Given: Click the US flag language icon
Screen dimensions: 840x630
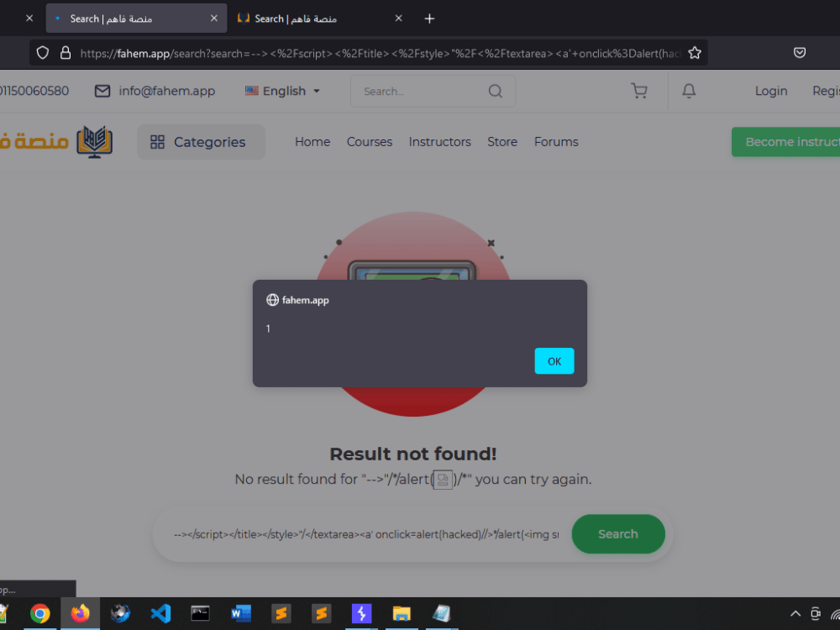Looking at the screenshot, I should click(252, 91).
